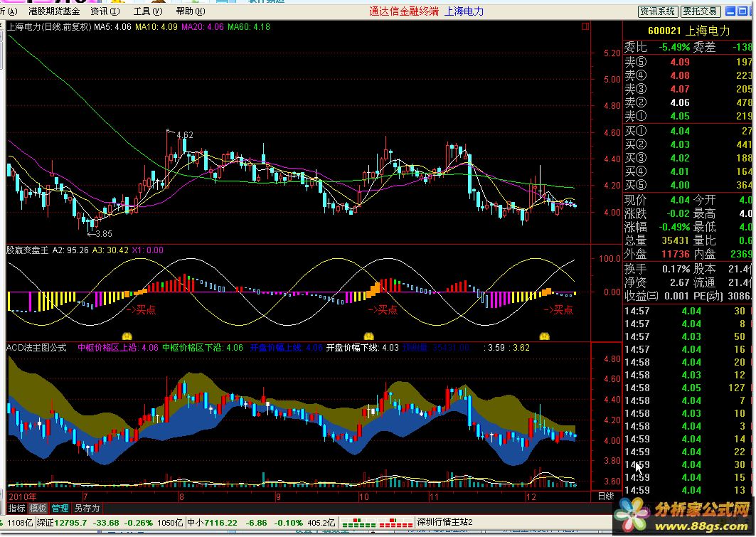This screenshot has width=756, height=537.
Task: Open the 资讯(I) menu
Action: click(x=105, y=11)
